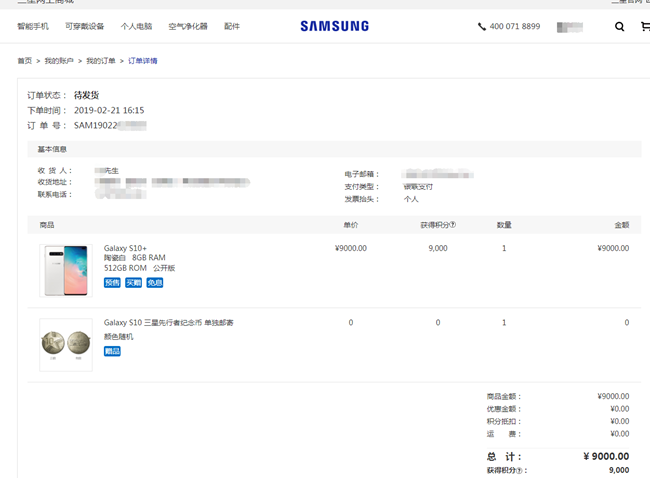Click the 免息 tag badge

[154, 283]
